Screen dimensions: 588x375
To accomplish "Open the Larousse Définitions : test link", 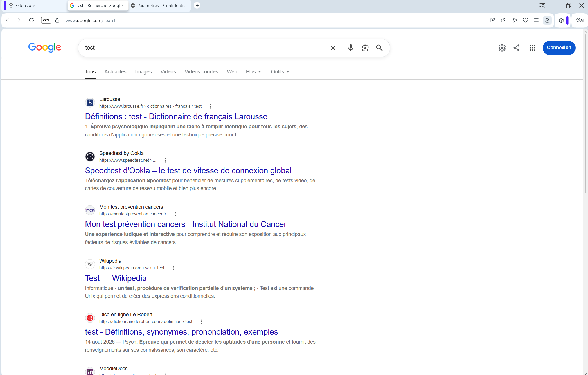I will (x=176, y=117).
